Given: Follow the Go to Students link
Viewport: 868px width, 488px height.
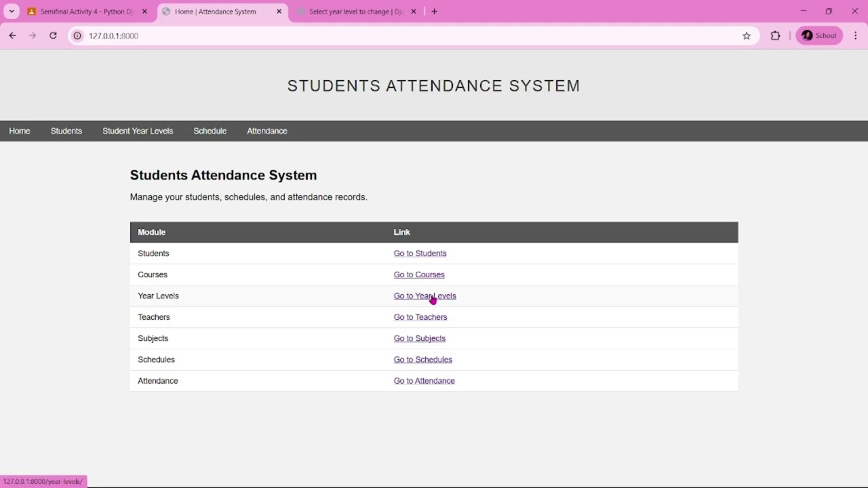Looking at the screenshot, I should point(420,253).
